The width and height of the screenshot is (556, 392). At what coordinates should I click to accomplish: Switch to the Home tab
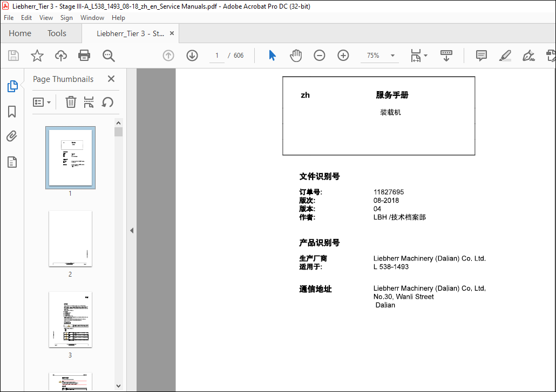point(20,33)
